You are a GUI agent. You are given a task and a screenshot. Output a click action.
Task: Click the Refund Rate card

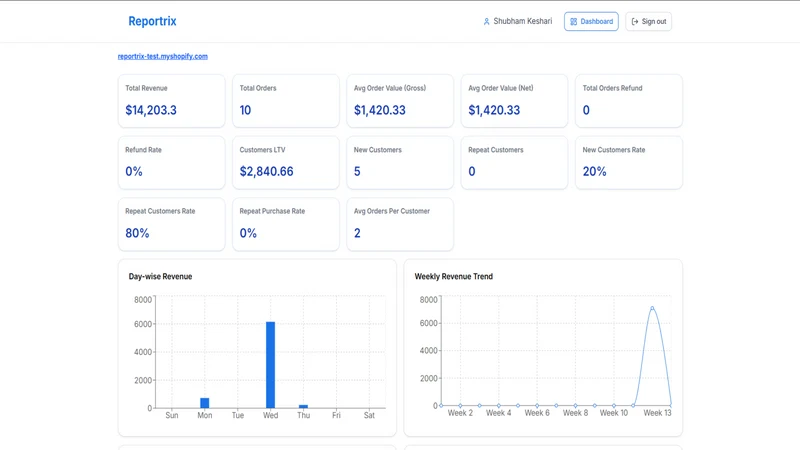(x=171, y=163)
